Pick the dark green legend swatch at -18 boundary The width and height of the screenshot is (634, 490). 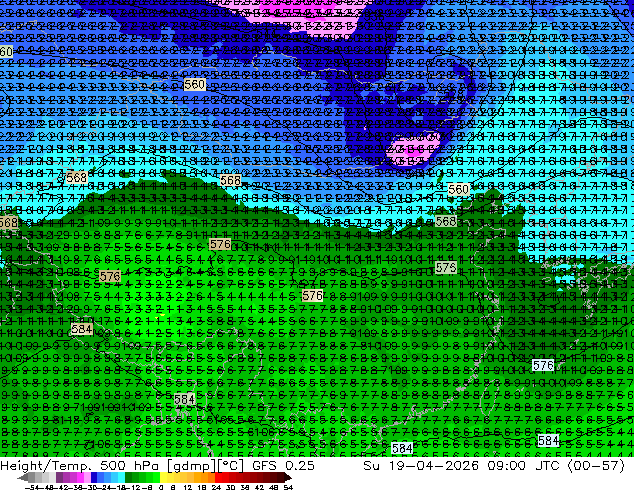pyautogui.click(x=128, y=477)
